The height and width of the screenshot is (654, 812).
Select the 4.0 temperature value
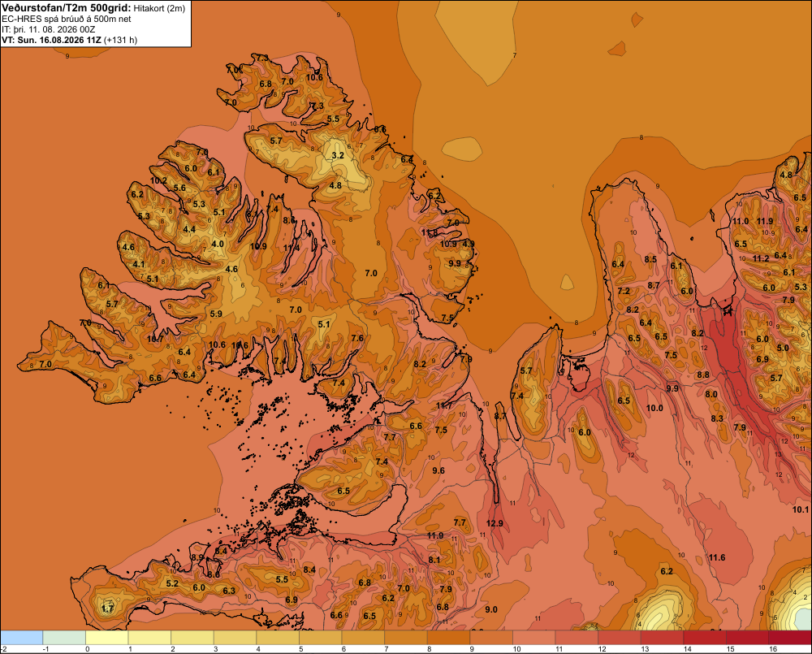click(x=218, y=244)
